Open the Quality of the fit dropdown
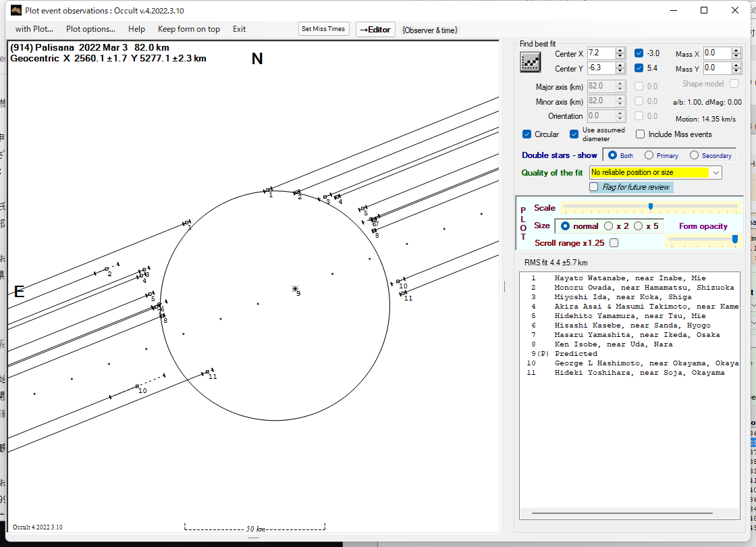Screen dimensions: 756x547 (x=716, y=173)
